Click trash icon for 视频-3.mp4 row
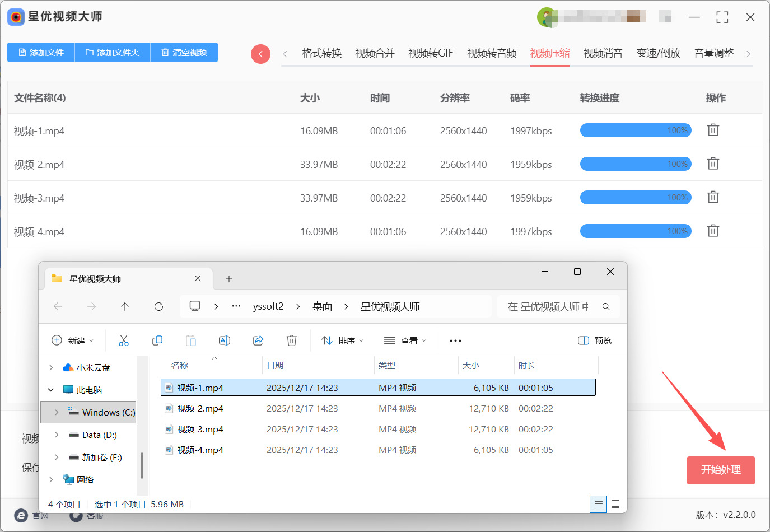This screenshot has height=532, width=770. pos(713,197)
